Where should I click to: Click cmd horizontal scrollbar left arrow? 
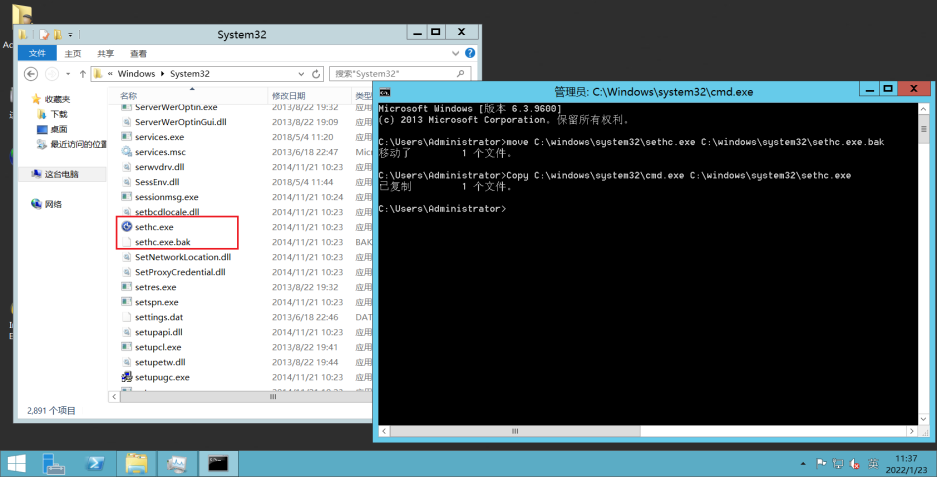[x=384, y=431]
